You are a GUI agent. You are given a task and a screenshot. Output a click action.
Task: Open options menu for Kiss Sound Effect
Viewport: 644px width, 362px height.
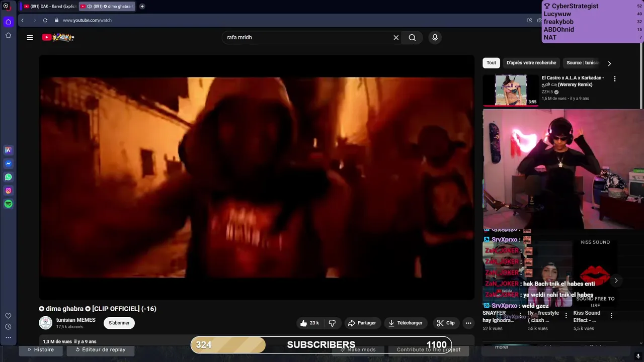[611, 316]
